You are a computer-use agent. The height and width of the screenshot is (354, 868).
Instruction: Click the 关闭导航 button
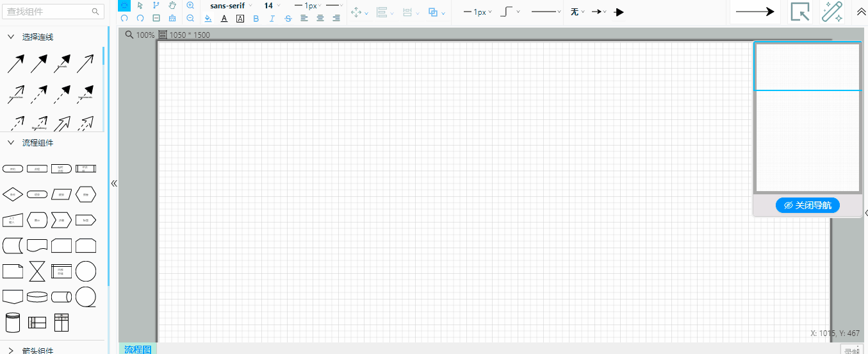click(x=807, y=205)
